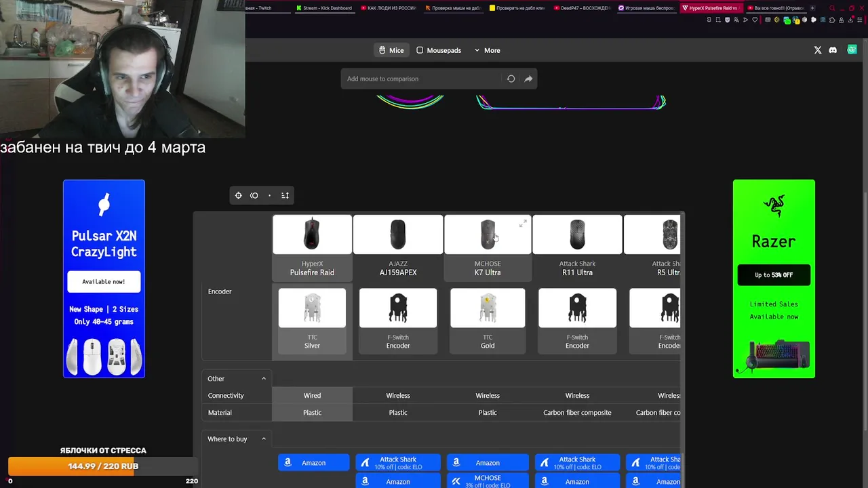Screen dimensions: 868x488
Task: Click the dot icon in the small toolbar
Action: coord(269,195)
